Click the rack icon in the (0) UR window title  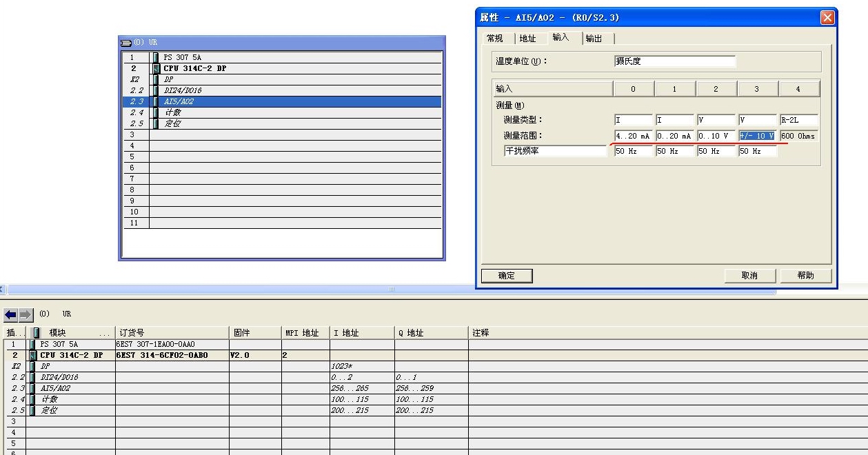pos(126,43)
